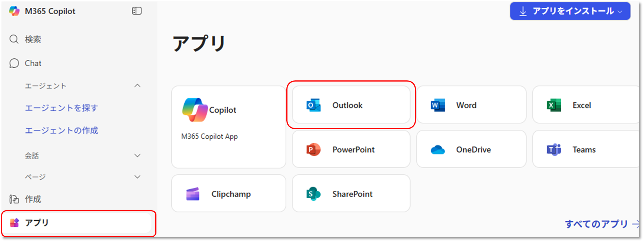644x242 pixels.
Task: Open the エージェントを探す link
Action: (62, 108)
